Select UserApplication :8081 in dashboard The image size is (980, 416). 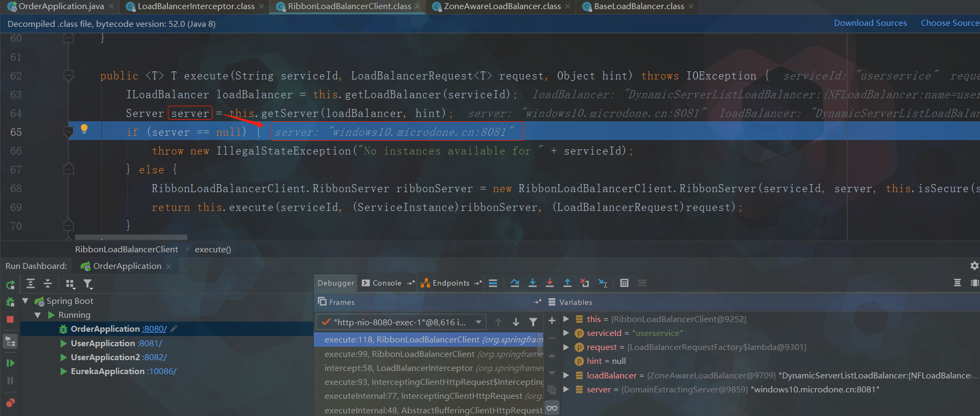[116, 344]
